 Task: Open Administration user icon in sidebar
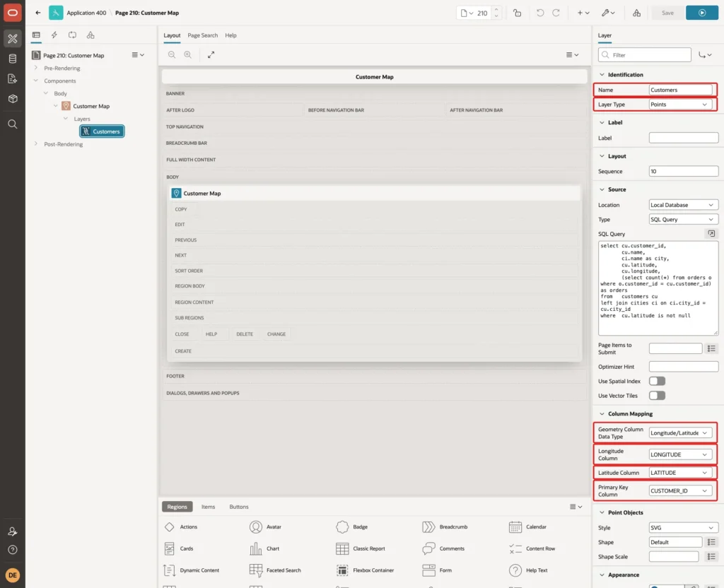(13, 531)
